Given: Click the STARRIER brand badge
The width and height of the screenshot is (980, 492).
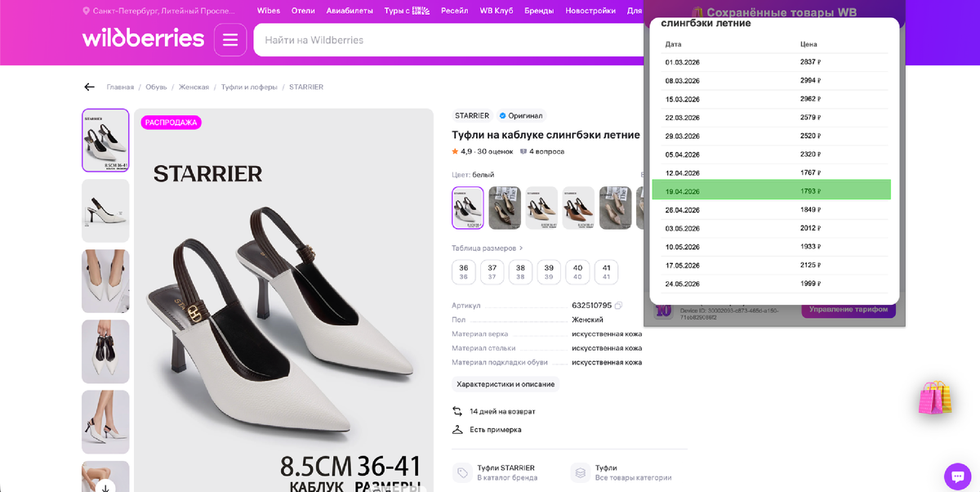Looking at the screenshot, I should pos(472,116).
